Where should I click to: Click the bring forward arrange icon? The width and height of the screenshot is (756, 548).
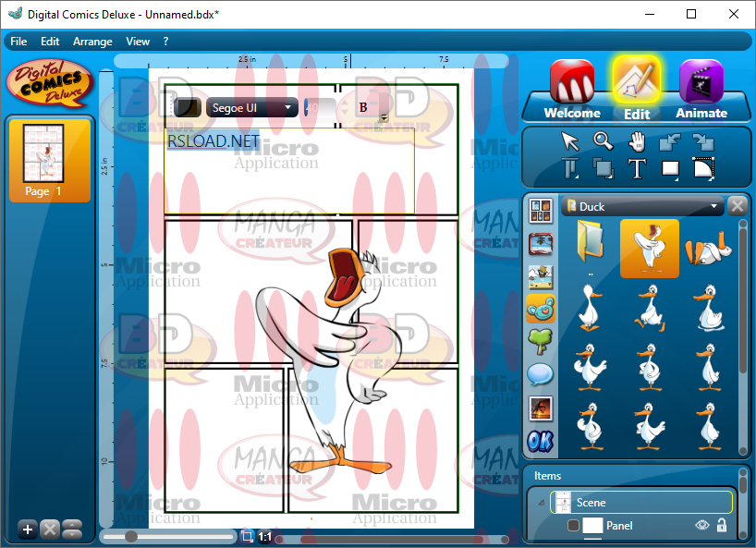(670, 142)
